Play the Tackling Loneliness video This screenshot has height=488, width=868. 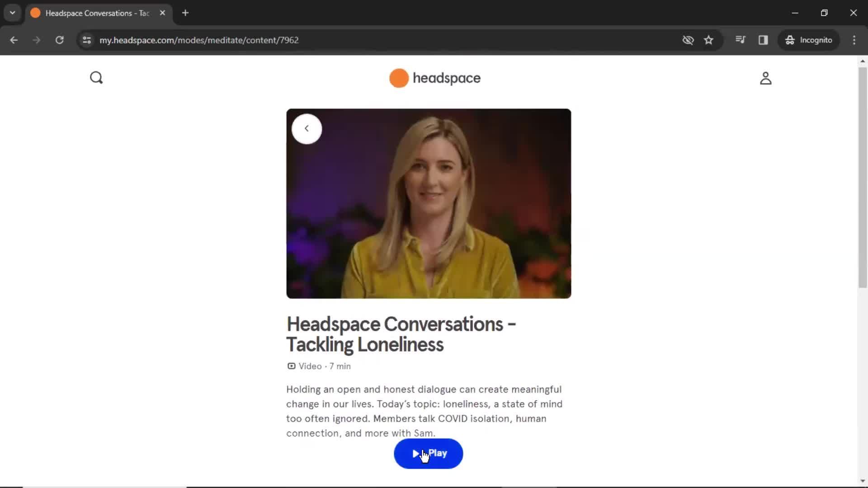[x=429, y=454]
